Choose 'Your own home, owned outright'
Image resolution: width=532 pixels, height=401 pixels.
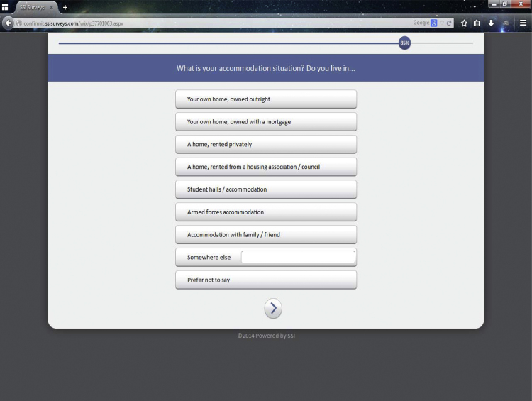pos(266,99)
